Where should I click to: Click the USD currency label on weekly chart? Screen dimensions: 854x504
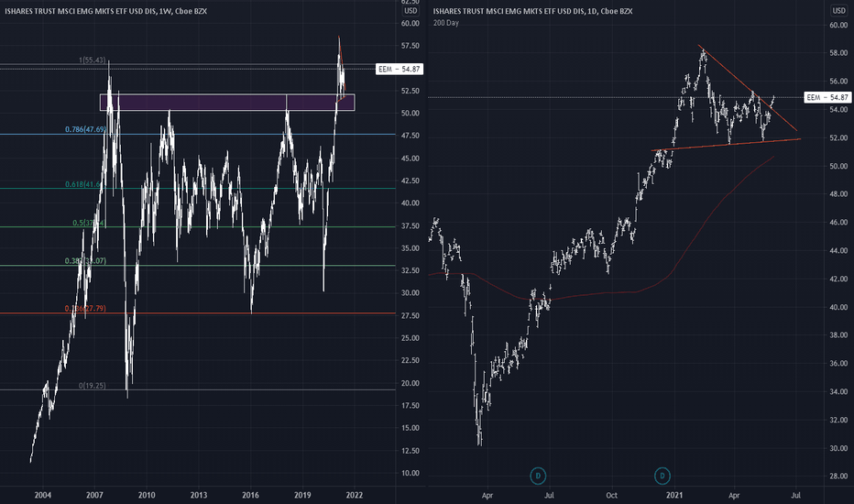[411, 10]
